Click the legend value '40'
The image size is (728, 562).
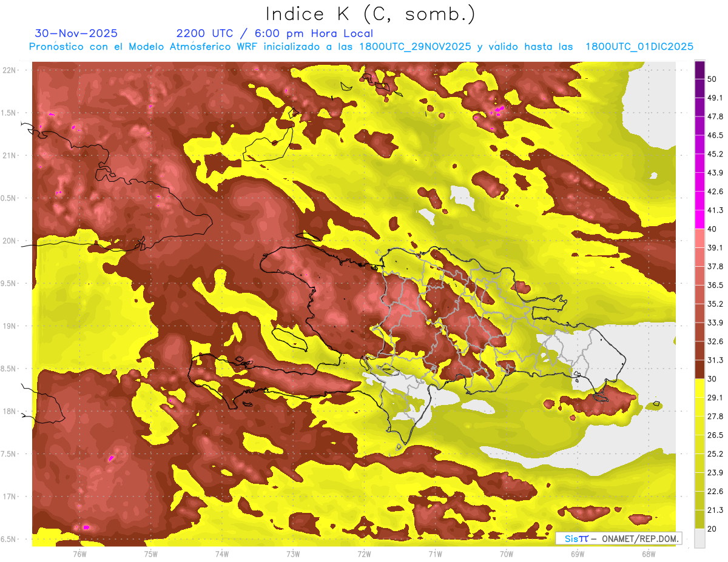pos(713,229)
